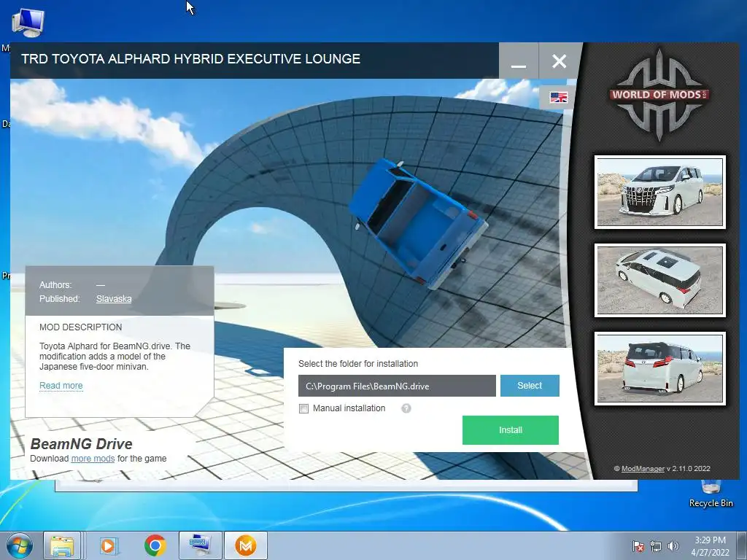
Task: Open the Windows Start menu
Action: pyautogui.click(x=20, y=545)
